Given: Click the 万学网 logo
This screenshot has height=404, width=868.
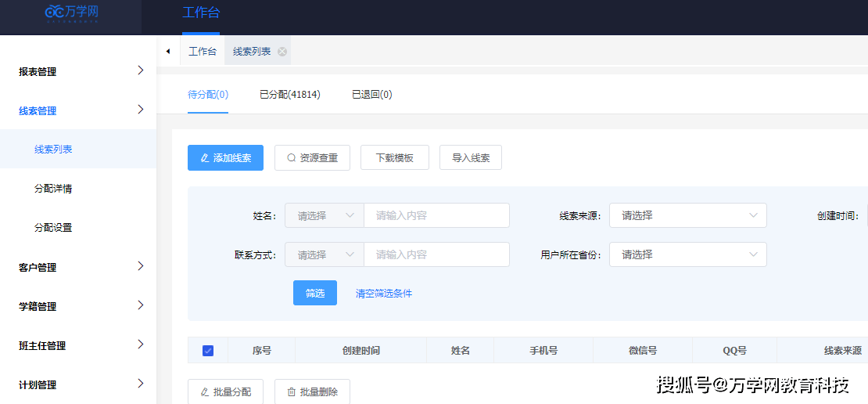Looking at the screenshot, I should [x=71, y=13].
